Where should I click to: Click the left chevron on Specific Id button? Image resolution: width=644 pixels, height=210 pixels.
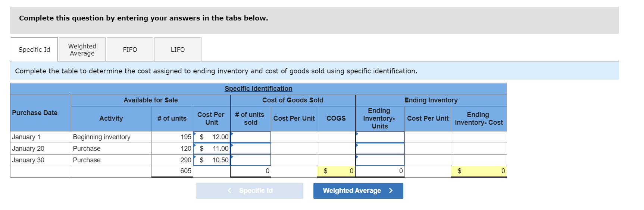tap(229, 191)
